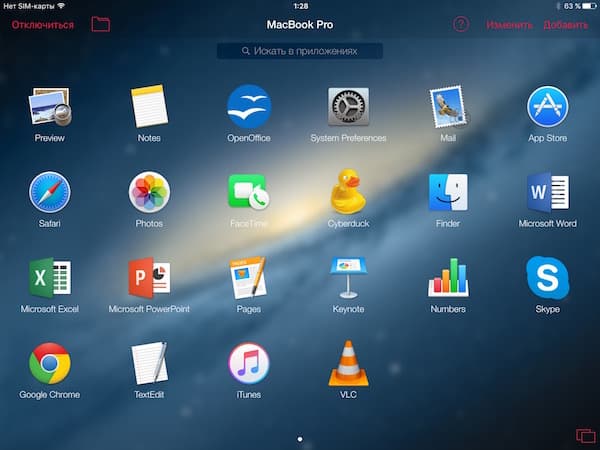
Task: Open the TextEdit icon
Action: [x=149, y=364]
